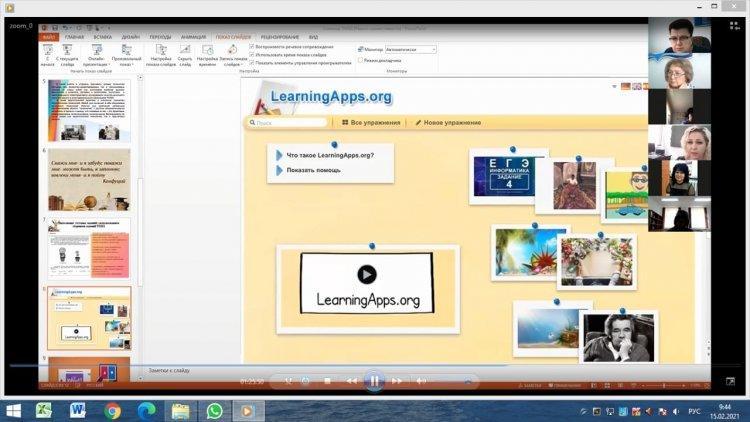Open File Explorer from taskbar
The width and height of the screenshot is (750, 422).
click(180, 411)
